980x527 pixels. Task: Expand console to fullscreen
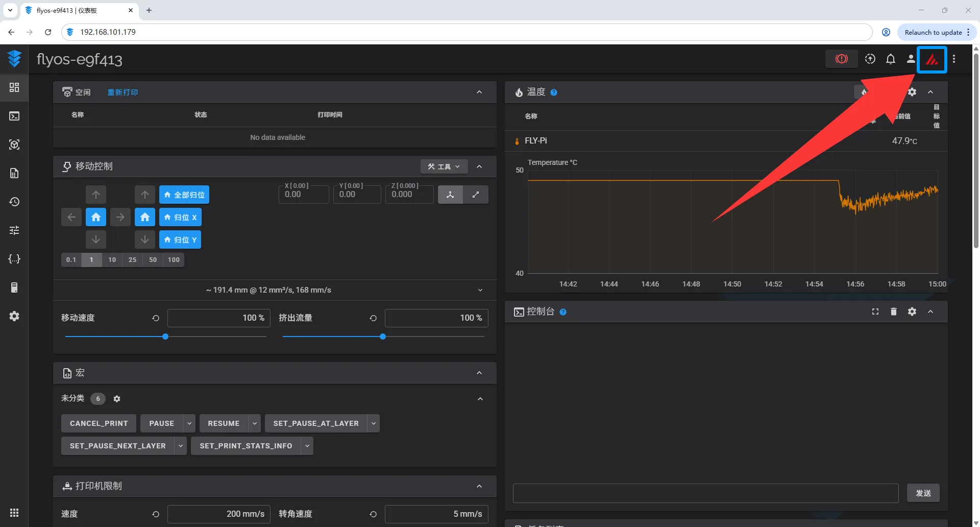click(x=875, y=312)
